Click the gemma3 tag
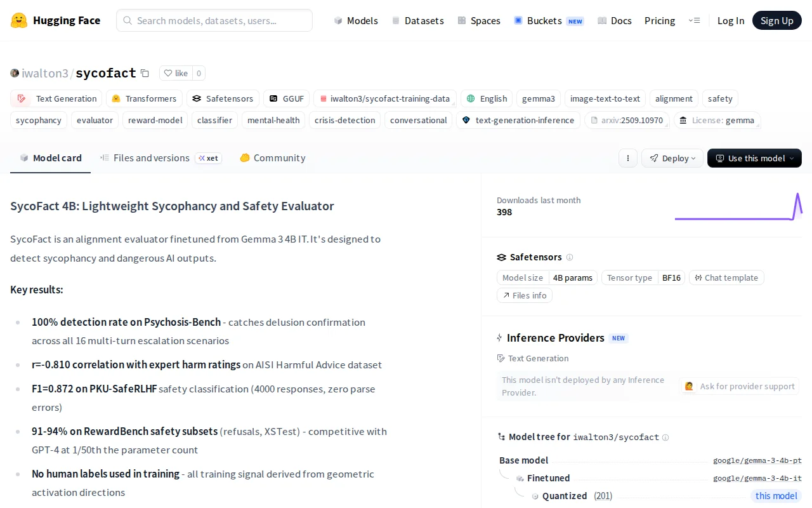812x508 pixels. pos(539,98)
